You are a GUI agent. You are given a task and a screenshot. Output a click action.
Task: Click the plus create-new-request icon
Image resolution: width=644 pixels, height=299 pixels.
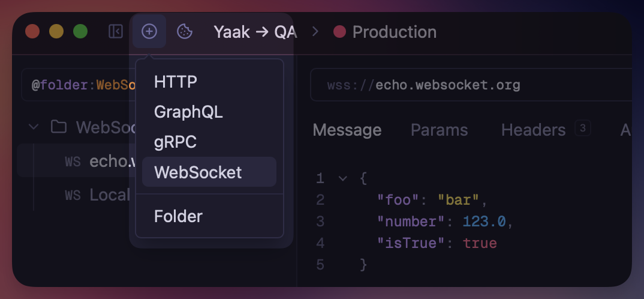(149, 32)
